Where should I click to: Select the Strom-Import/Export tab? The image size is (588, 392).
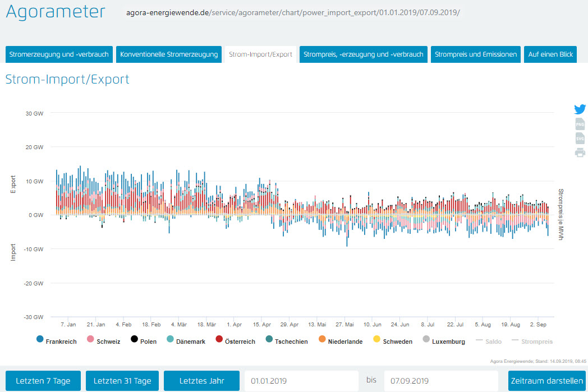pos(260,54)
